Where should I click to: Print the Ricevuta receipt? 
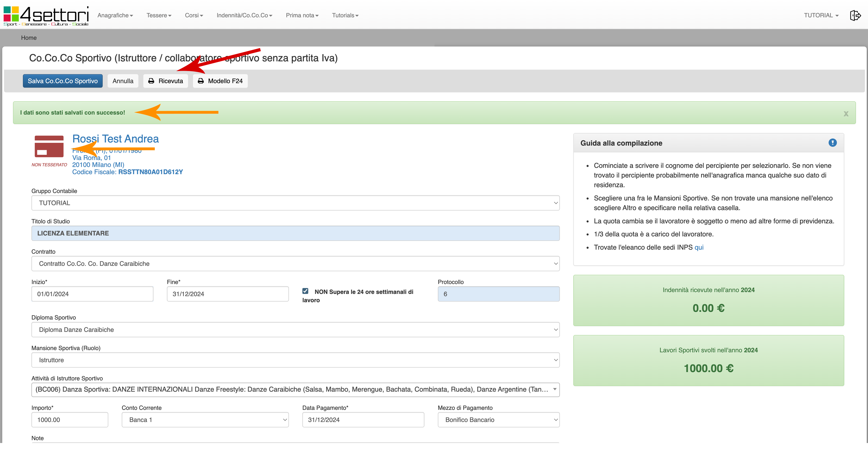pos(166,81)
